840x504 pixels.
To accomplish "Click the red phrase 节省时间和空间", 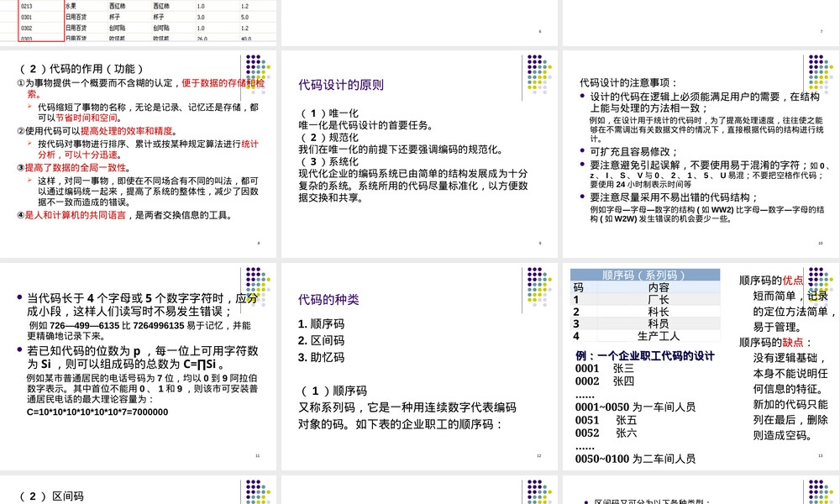I will click(x=88, y=118).
